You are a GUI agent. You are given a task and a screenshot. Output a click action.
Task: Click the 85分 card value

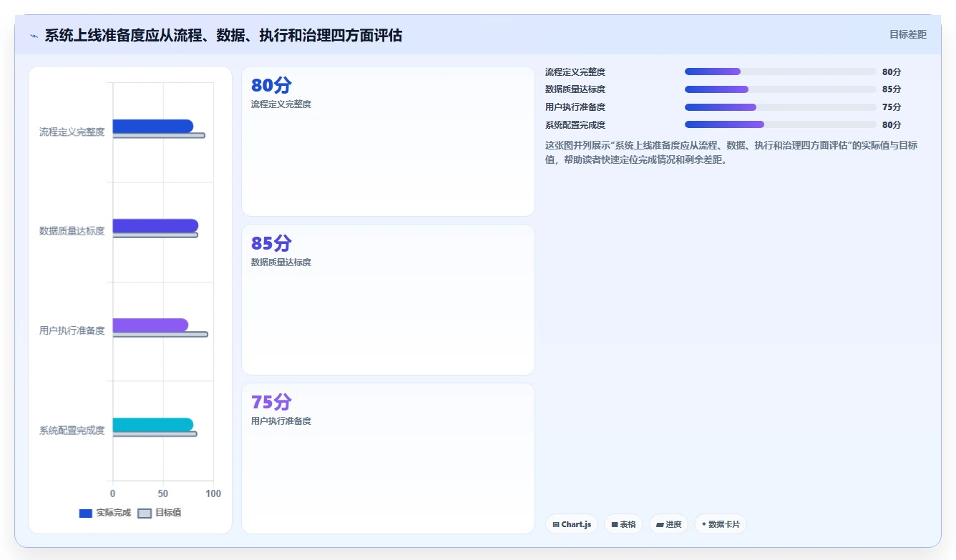(271, 243)
